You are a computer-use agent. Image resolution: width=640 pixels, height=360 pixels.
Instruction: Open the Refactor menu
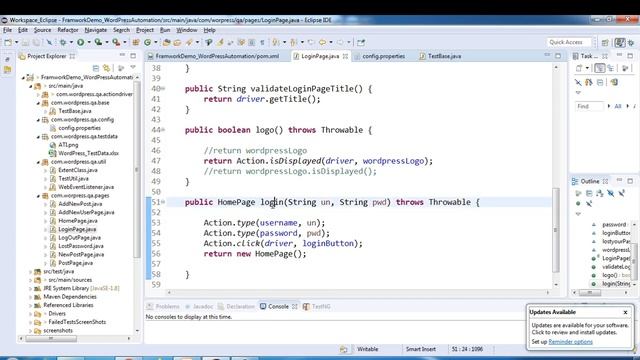click(x=68, y=30)
